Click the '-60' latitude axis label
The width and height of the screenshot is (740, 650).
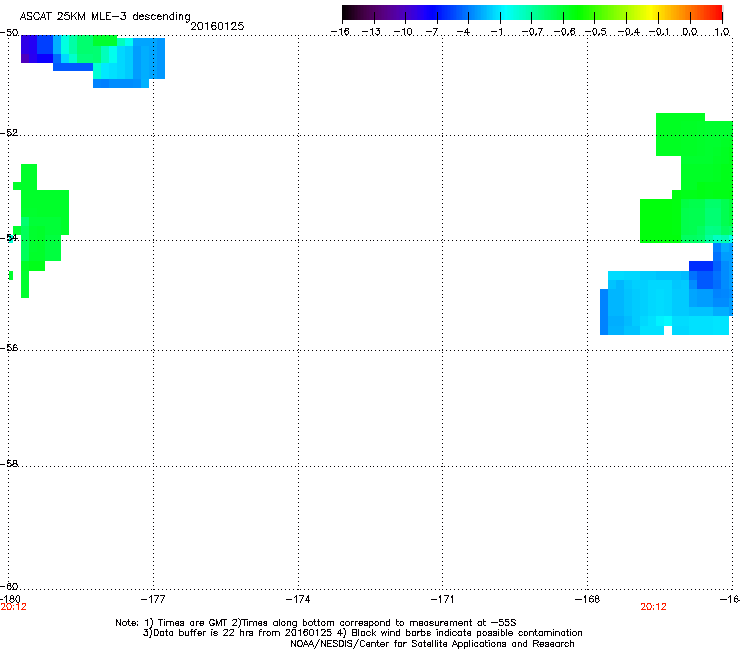coord(9,587)
